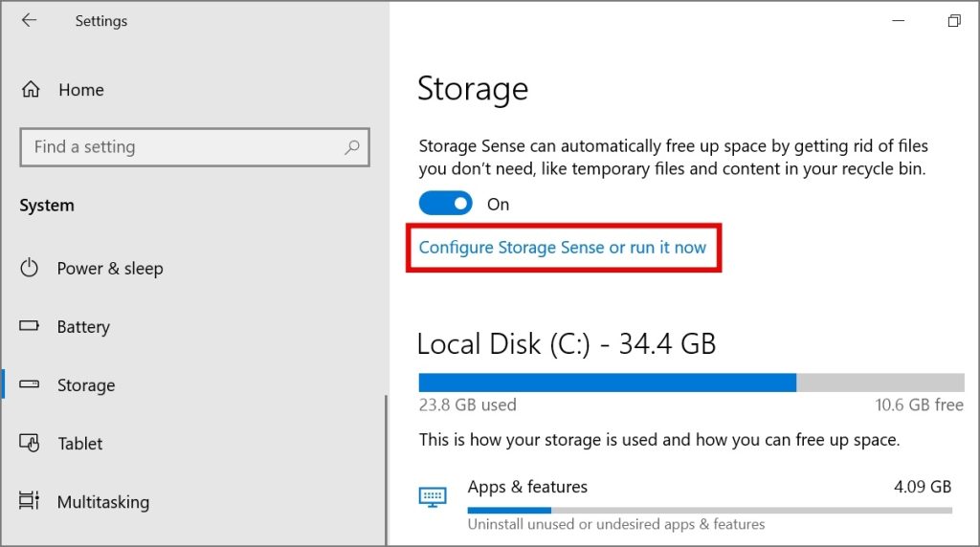Click the Local Disk (C:) usage bar
Image resolution: width=980 pixels, height=547 pixels.
[690, 383]
